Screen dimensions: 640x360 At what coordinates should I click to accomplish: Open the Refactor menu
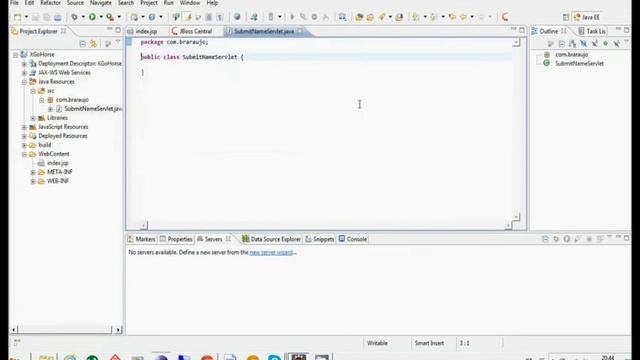[51, 3]
